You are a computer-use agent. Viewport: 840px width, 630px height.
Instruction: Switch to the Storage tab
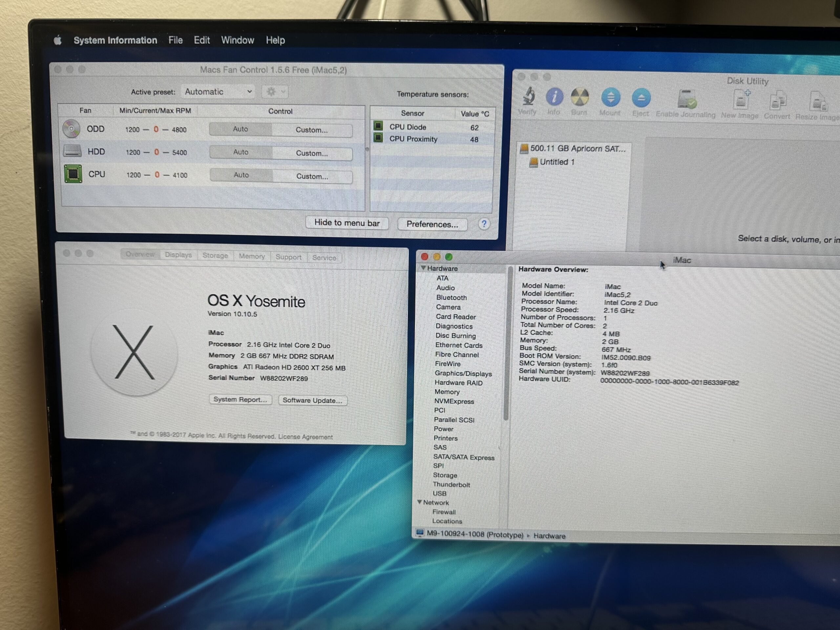tap(215, 256)
